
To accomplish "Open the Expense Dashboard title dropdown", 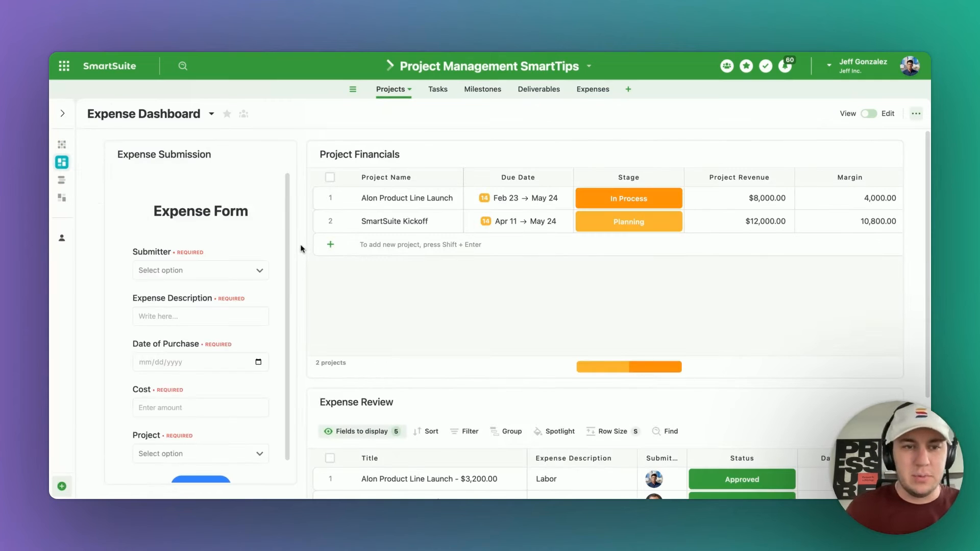I will pos(211,114).
